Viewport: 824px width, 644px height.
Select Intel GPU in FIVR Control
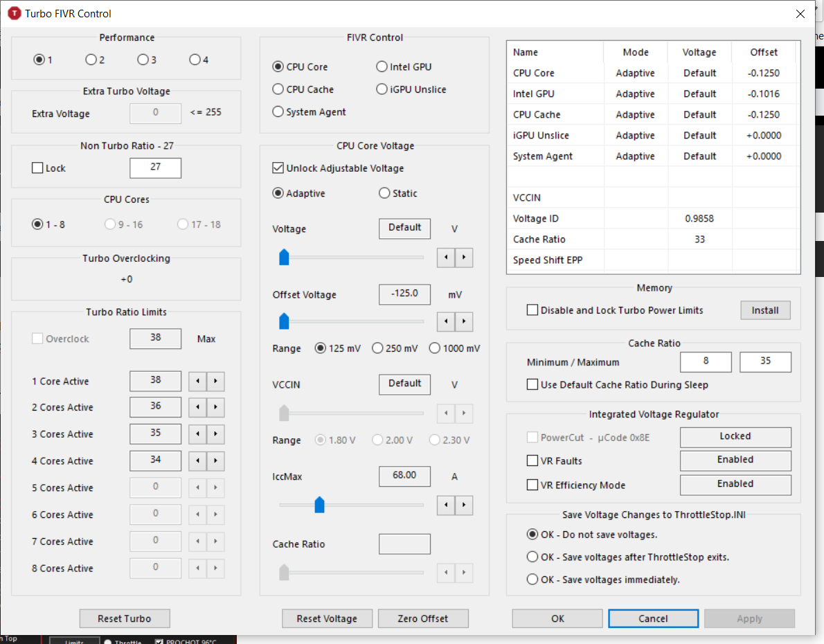(404, 66)
